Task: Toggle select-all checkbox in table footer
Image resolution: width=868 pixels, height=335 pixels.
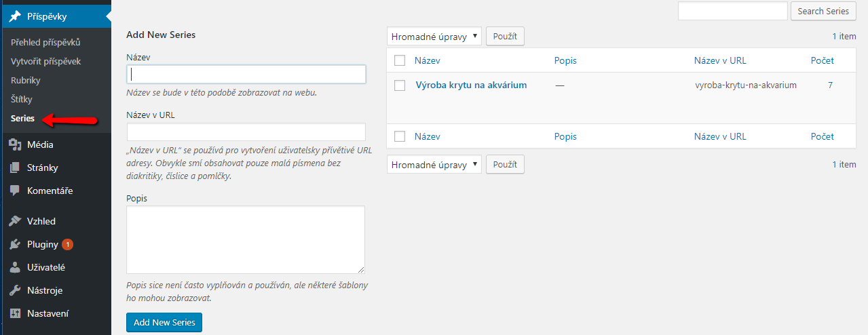Action: (400, 136)
